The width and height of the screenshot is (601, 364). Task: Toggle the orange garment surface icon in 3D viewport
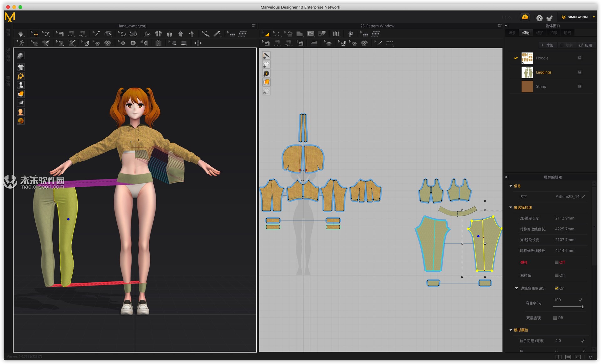pyautogui.click(x=21, y=94)
